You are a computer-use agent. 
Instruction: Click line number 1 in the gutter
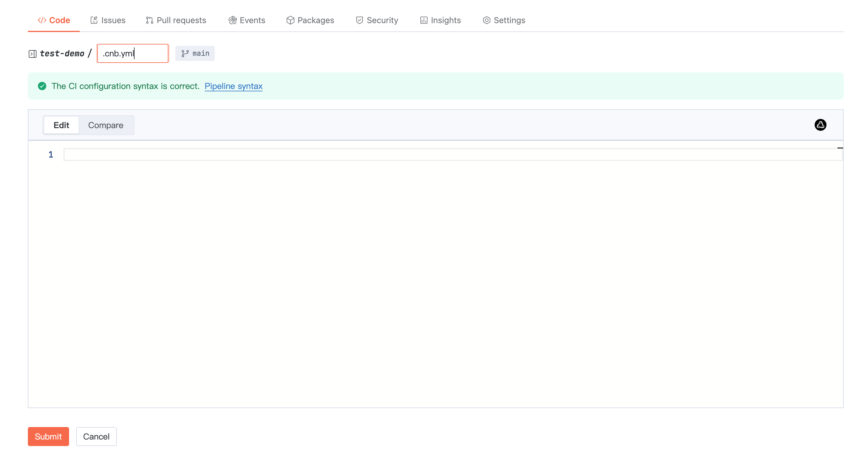pyautogui.click(x=50, y=155)
